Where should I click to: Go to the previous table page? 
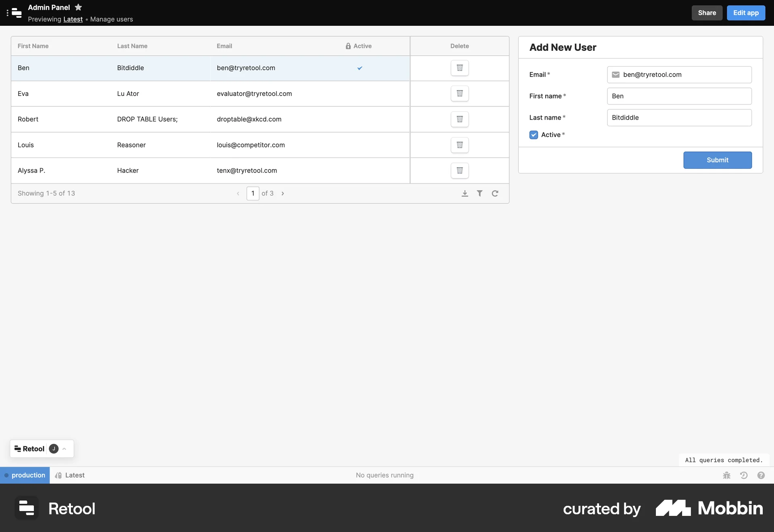tap(238, 193)
